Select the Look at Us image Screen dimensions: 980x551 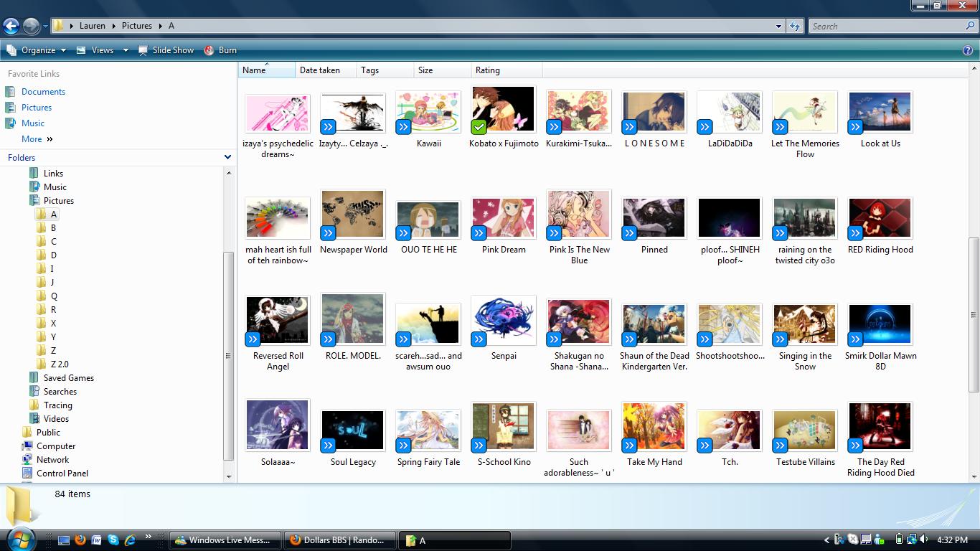880,113
